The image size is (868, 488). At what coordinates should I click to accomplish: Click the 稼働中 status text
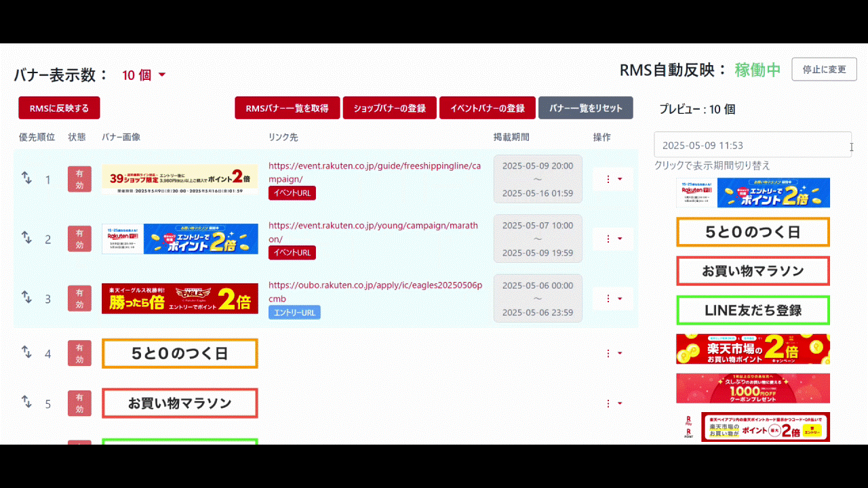(x=758, y=69)
